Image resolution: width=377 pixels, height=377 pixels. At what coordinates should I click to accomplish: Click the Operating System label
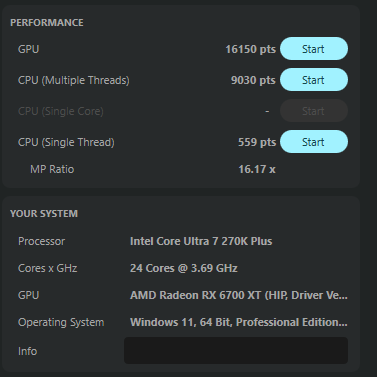point(61,322)
